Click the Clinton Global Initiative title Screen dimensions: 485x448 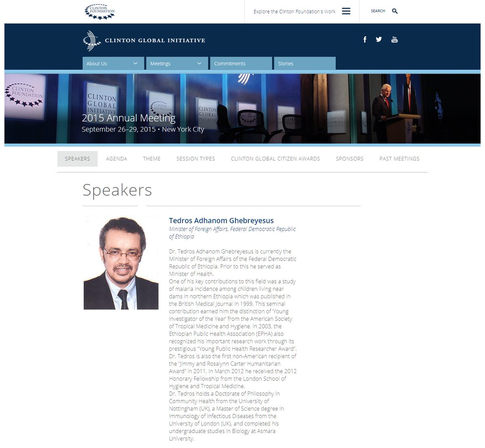[155, 40]
